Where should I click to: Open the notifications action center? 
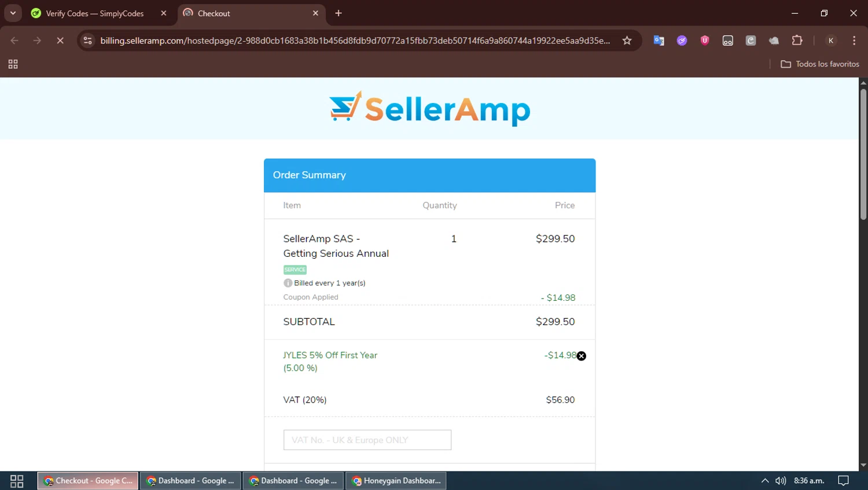coord(843,481)
